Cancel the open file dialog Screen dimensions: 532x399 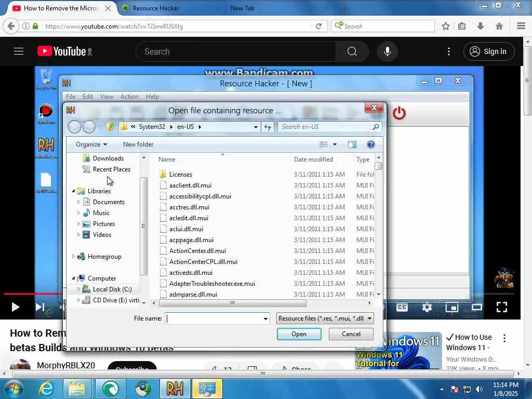[351, 334]
